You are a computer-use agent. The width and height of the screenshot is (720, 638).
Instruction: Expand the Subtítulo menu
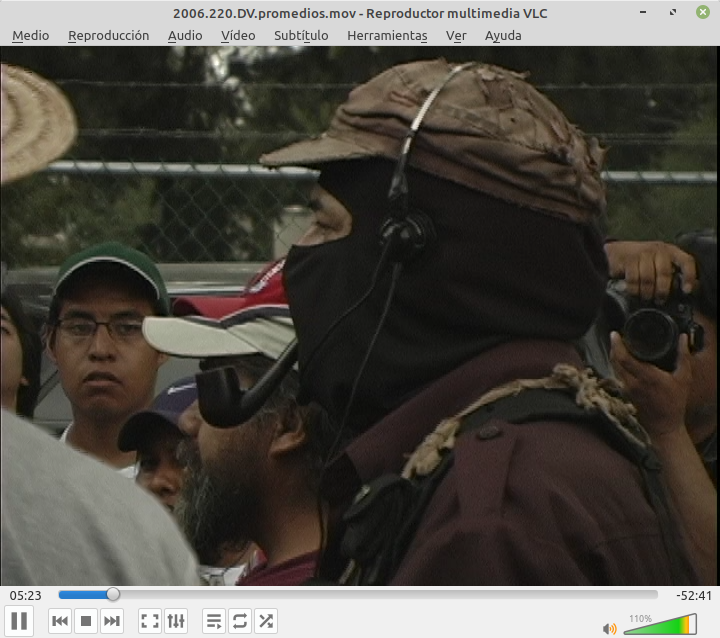[301, 35]
